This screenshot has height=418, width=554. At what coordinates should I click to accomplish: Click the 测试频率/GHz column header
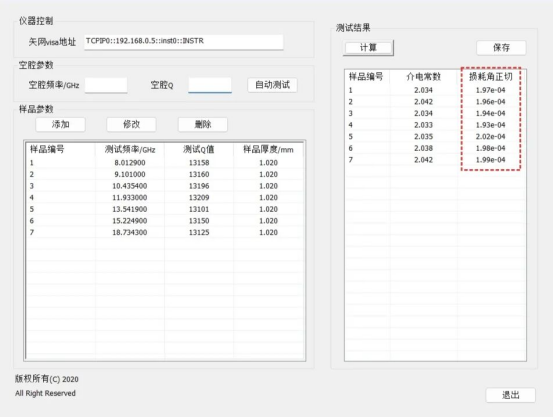130,150
